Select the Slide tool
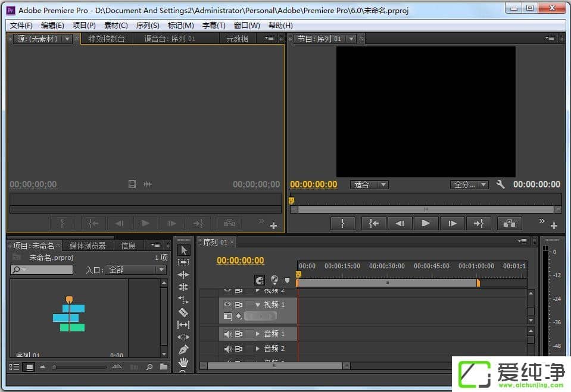This screenshot has width=571, height=392. [183, 337]
